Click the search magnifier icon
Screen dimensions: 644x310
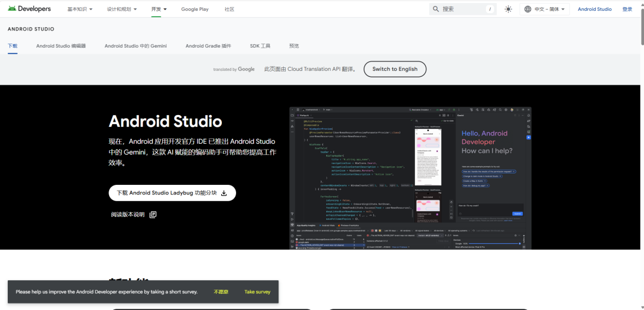coord(436,9)
